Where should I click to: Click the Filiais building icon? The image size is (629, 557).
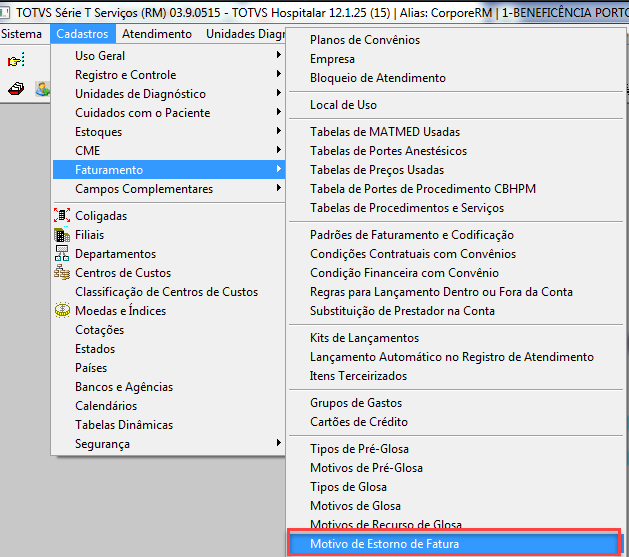coord(62,235)
